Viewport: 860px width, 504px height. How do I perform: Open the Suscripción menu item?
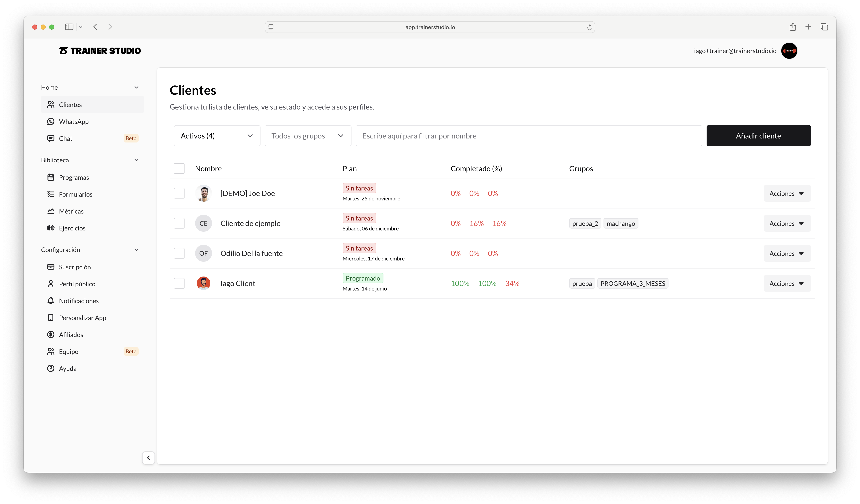pyautogui.click(x=75, y=267)
